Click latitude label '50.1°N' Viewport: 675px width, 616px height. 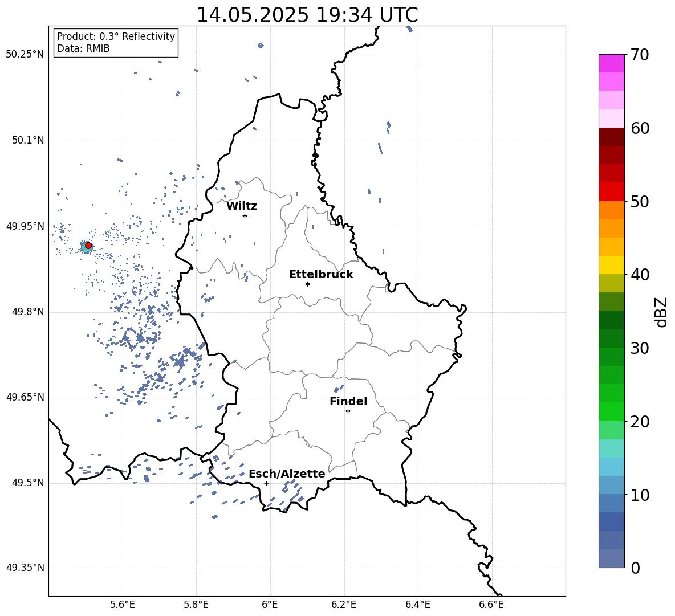(x=28, y=141)
